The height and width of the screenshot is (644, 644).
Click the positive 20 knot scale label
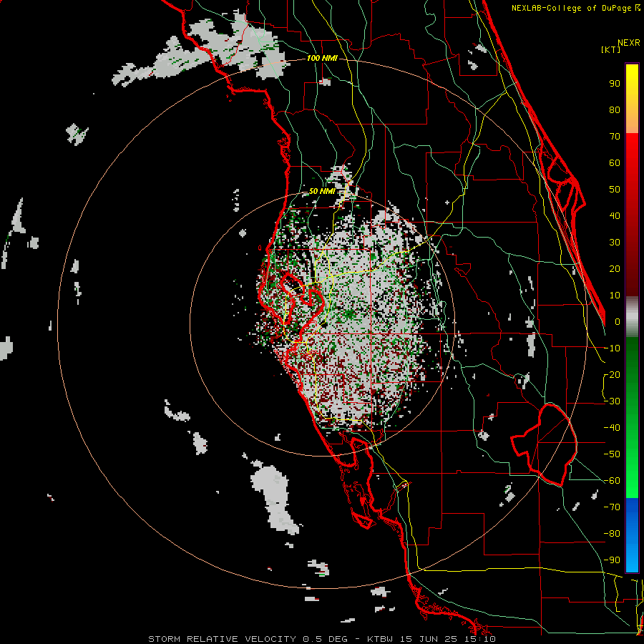point(615,269)
